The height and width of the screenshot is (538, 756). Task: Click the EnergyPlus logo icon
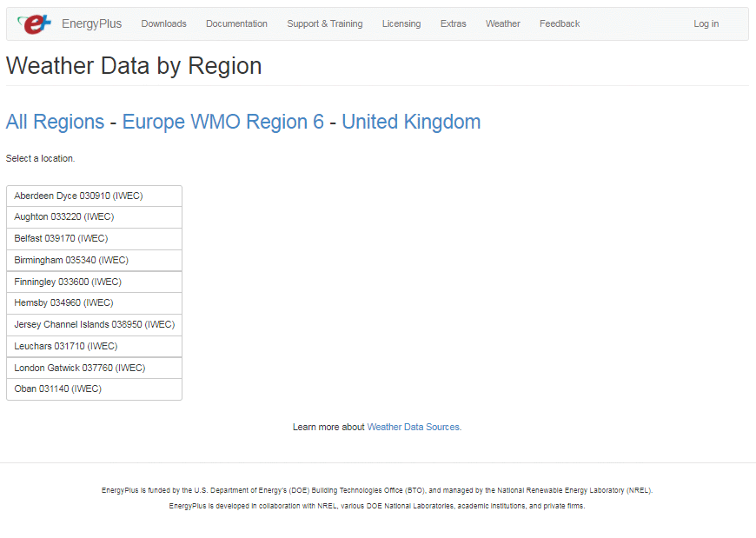point(33,23)
